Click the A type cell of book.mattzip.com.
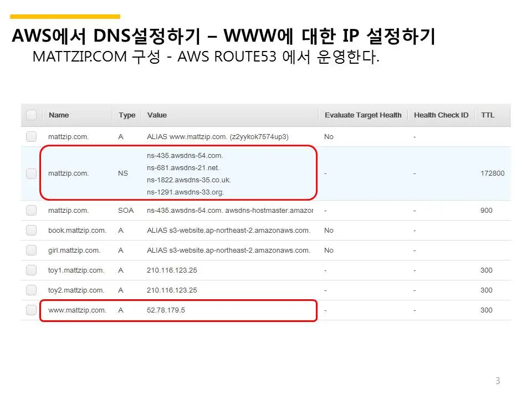Screen dimensions: 532x399 pos(120,231)
